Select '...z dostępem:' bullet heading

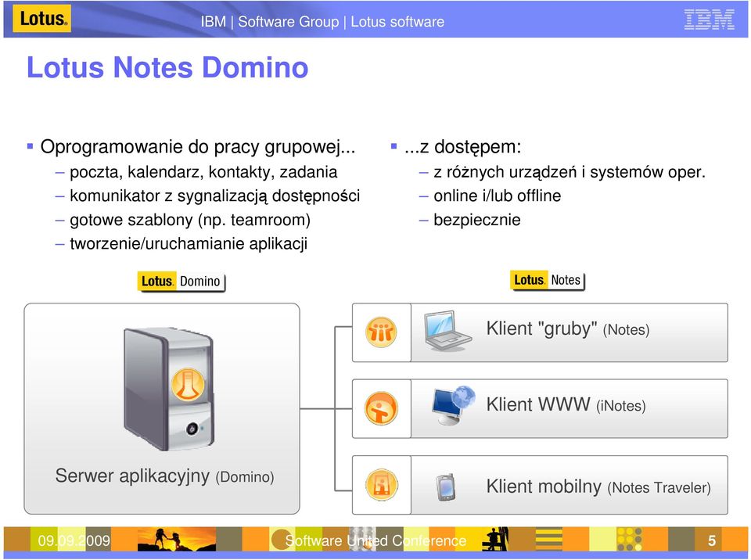[462, 146]
